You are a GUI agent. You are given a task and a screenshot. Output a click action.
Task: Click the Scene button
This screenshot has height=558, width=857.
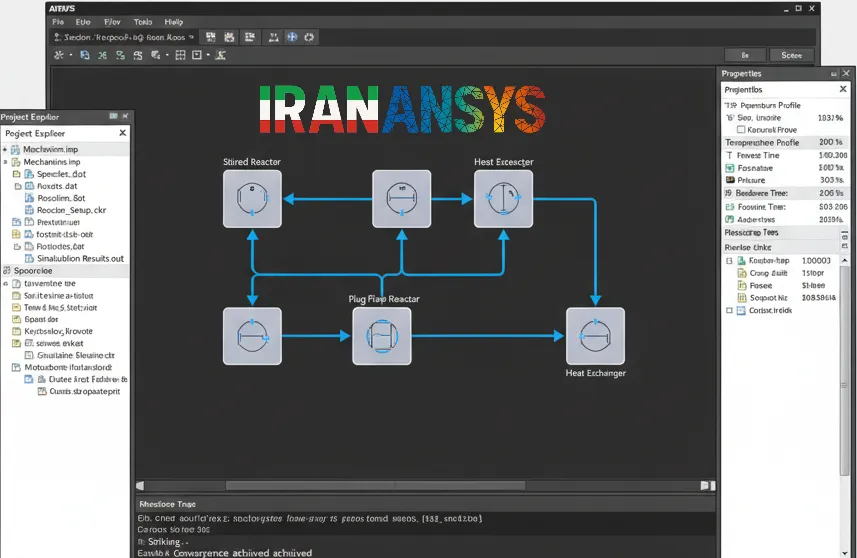791,55
